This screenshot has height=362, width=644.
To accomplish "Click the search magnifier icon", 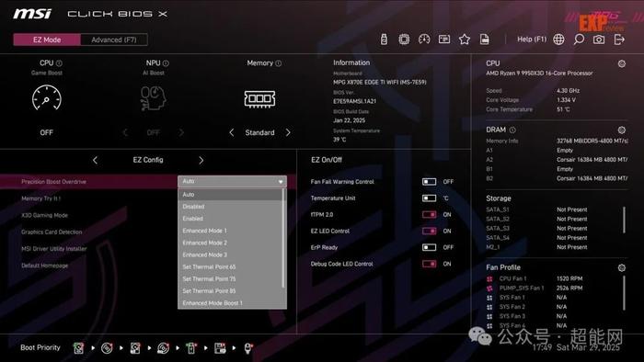I will (x=579, y=40).
